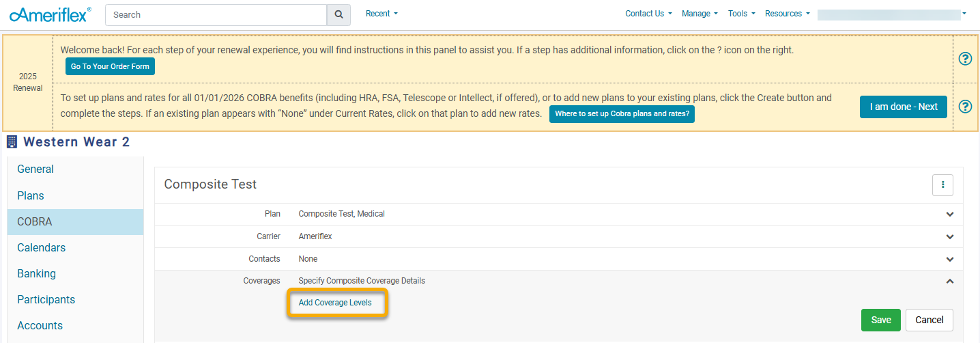Expand the Carrier row chevron
This screenshot has height=343, width=980.
[x=949, y=236]
